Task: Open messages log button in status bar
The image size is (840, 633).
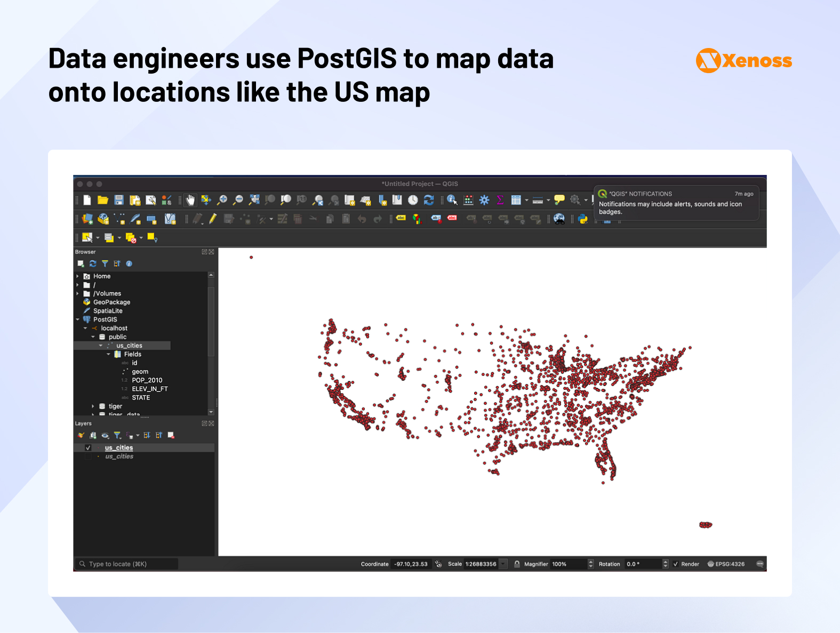Action: [x=760, y=564]
